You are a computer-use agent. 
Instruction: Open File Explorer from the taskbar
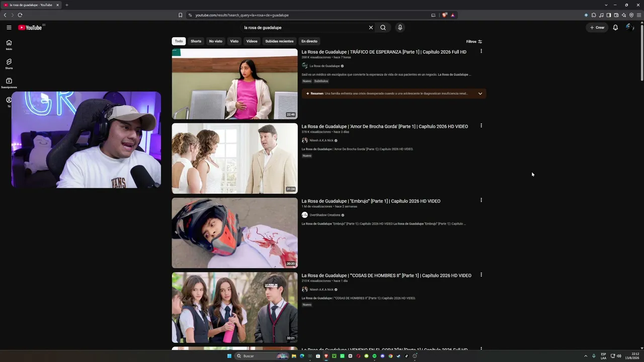click(294, 356)
